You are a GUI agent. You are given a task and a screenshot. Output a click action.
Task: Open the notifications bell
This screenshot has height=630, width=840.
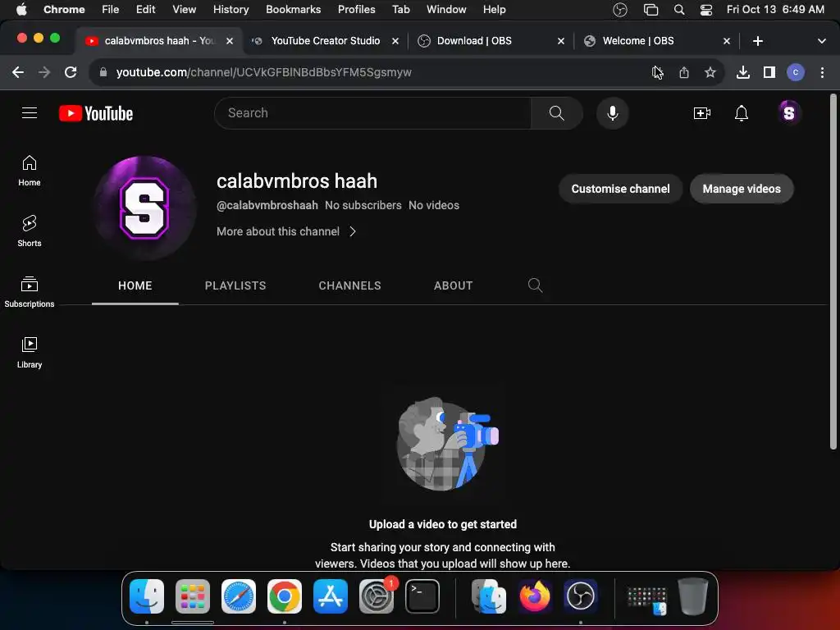(x=742, y=113)
